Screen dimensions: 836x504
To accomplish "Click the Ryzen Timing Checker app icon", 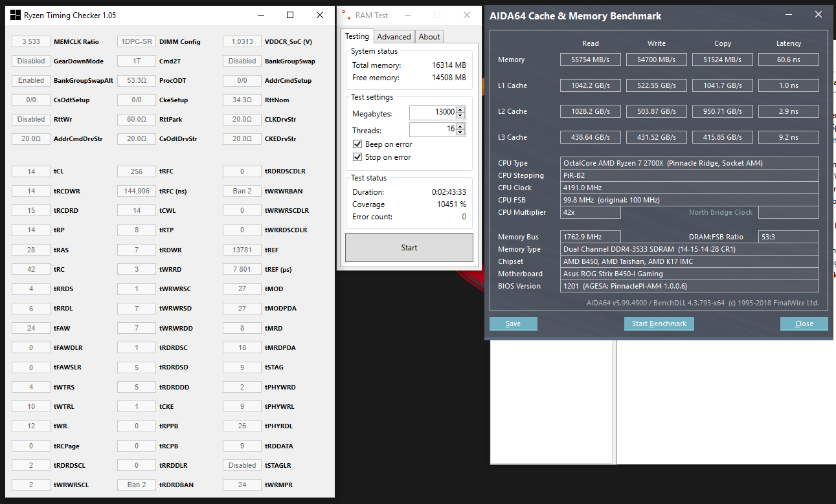I will pos(16,15).
